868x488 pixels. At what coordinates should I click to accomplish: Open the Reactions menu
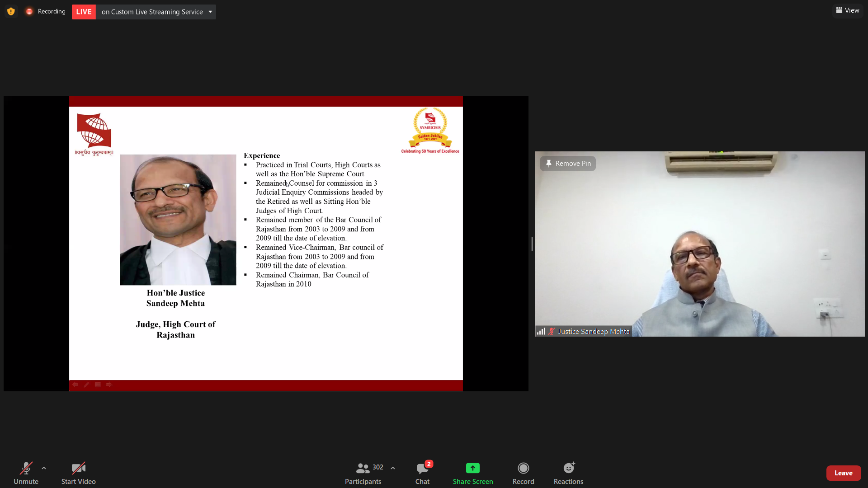click(568, 473)
